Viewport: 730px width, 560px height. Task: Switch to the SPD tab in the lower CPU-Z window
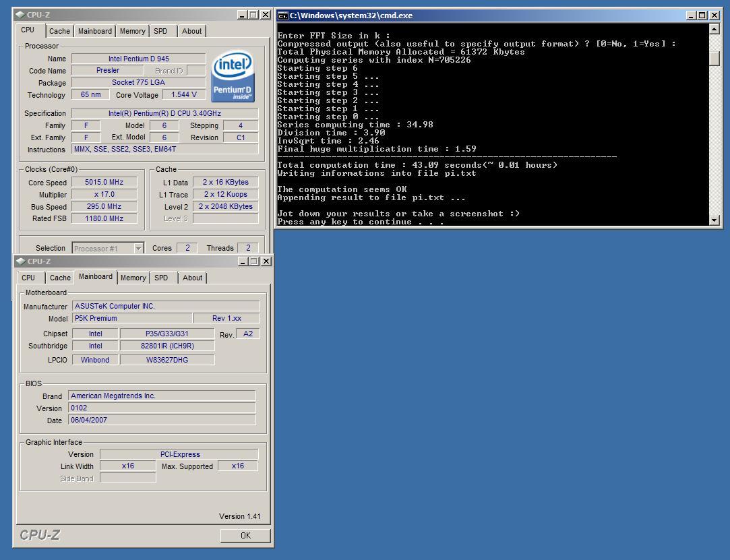pos(161,278)
